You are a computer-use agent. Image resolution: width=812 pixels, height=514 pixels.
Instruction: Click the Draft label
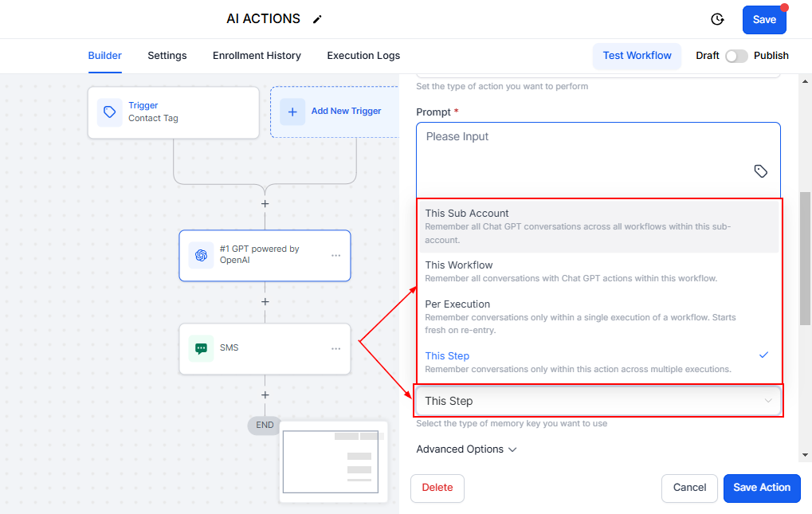(708, 56)
